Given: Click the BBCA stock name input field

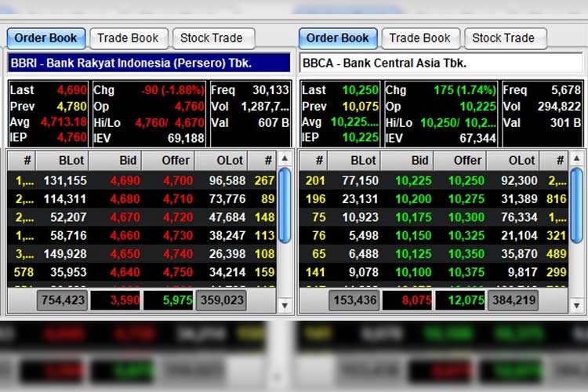Looking at the screenshot, I should [x=441, y=63].
